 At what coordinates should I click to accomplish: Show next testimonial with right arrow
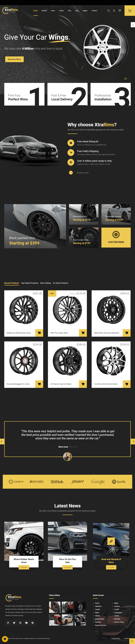pyautogui.click(x=133, y=442)
